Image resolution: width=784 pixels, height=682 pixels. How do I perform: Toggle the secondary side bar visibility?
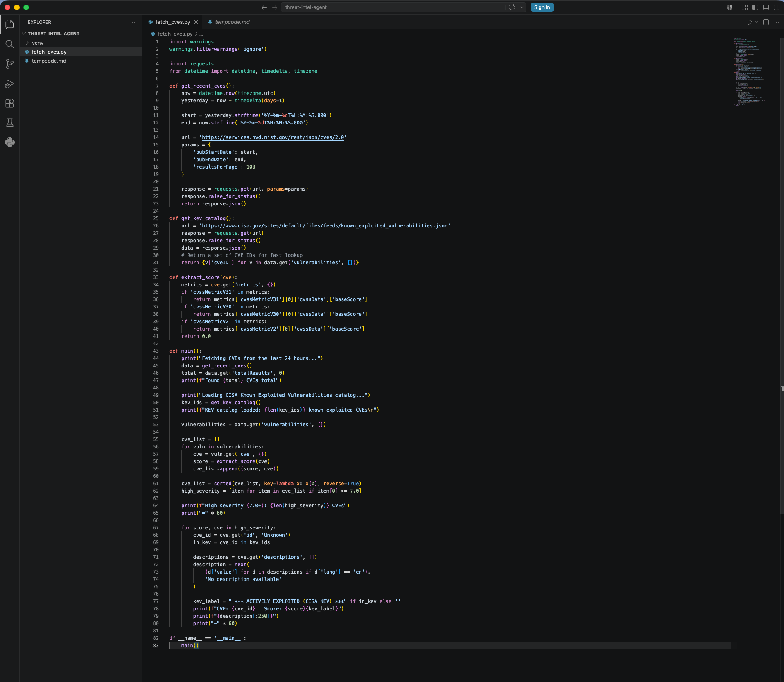(x=777, y=7)
